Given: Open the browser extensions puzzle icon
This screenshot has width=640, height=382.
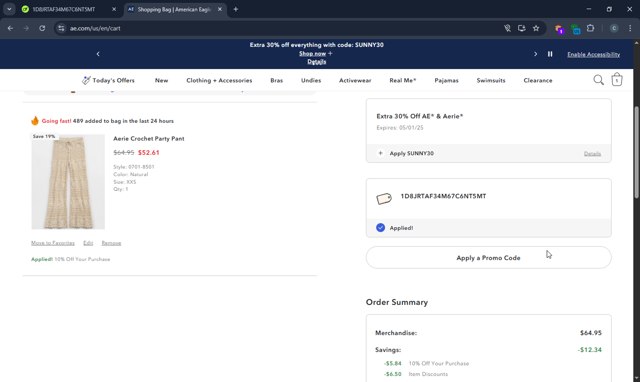Looking at the screenshot, I should click(590, 28).
